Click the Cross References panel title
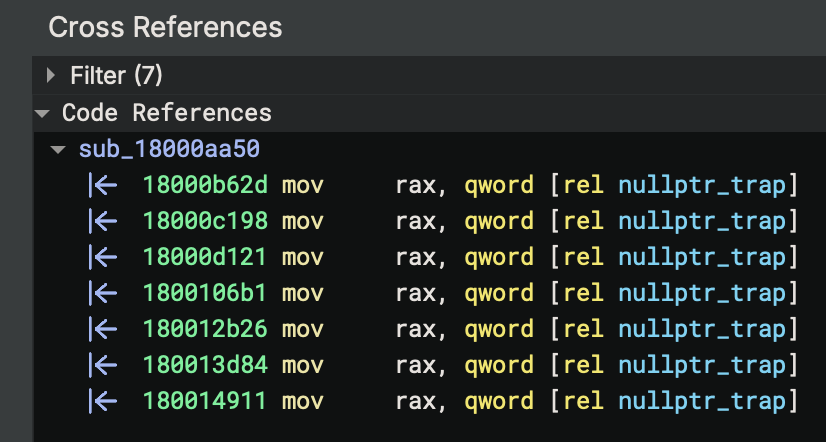 tap(165, 27)
